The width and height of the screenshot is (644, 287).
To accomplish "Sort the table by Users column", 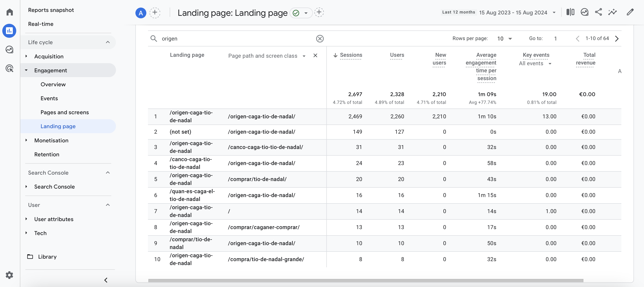I will tap(397, 55).
